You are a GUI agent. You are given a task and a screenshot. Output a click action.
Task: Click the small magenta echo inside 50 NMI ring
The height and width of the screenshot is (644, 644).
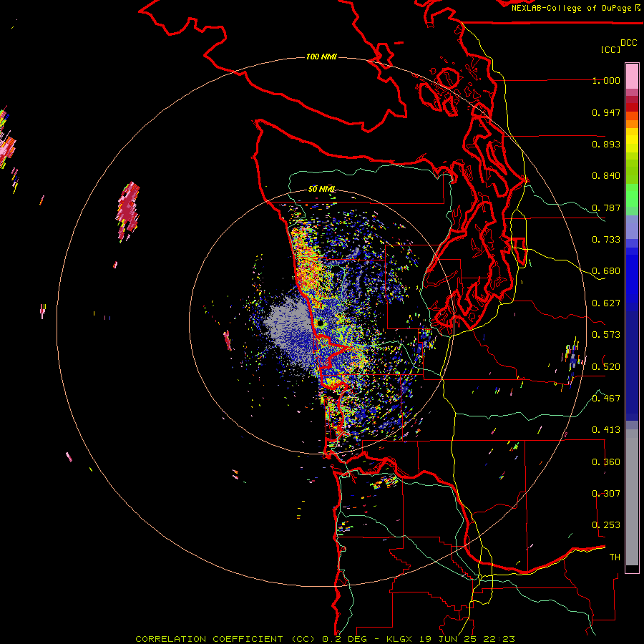pyautogui.click(x=227, y=341)
